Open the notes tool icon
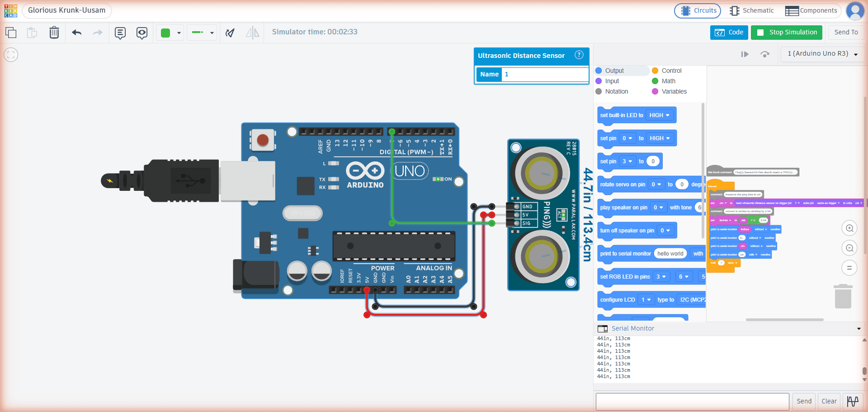The width and height of the screenshot is (868, 412). [x=120, y=33]
